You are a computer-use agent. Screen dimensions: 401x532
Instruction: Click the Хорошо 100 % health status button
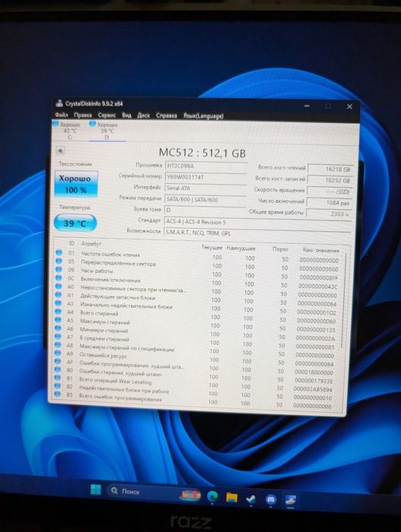(76, 184)
